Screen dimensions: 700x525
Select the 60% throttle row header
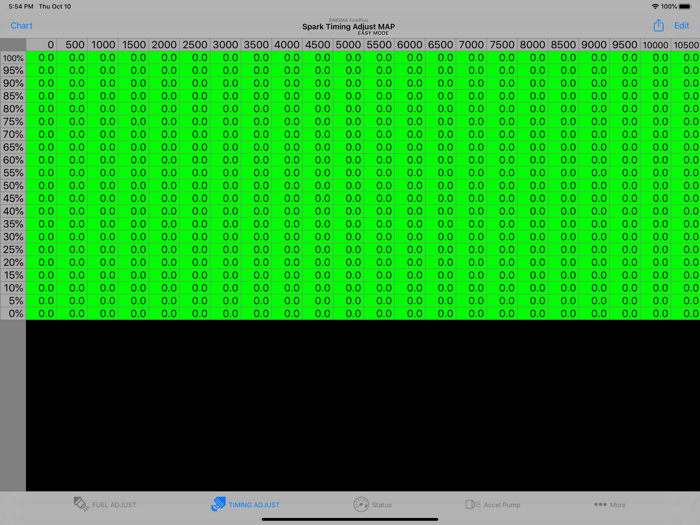pyautogui.click(x=13, y=160)
